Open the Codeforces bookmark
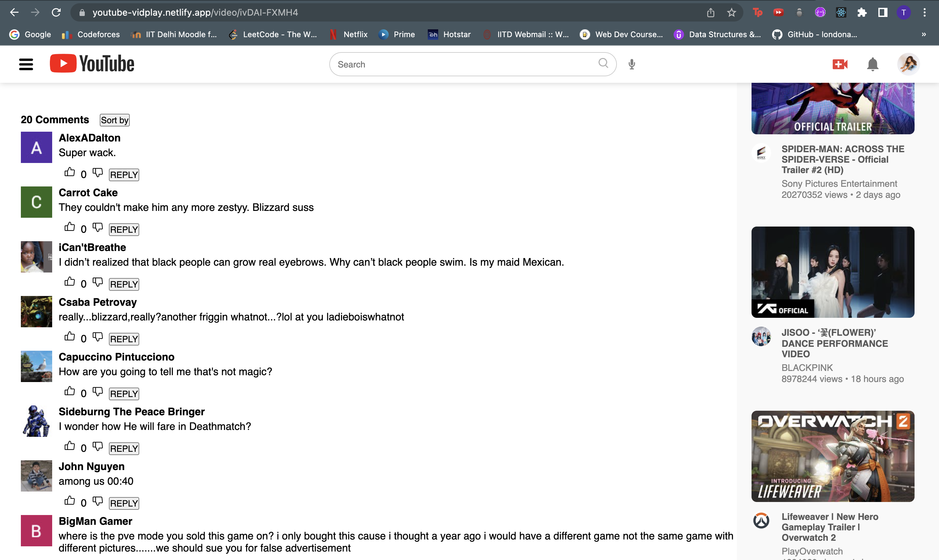Image resolution: width=939 pixels, height=560 pixels. [91, 34]
